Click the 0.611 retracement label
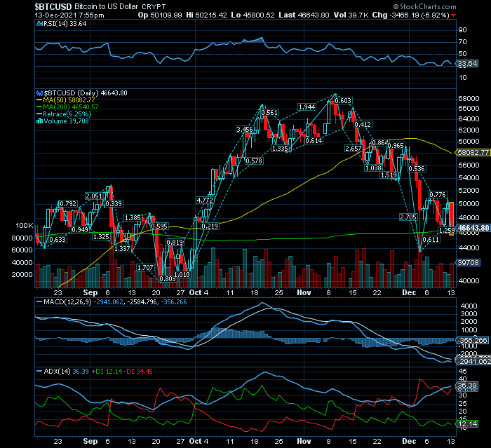Screen dimensions: 491x448 point(431,240)
